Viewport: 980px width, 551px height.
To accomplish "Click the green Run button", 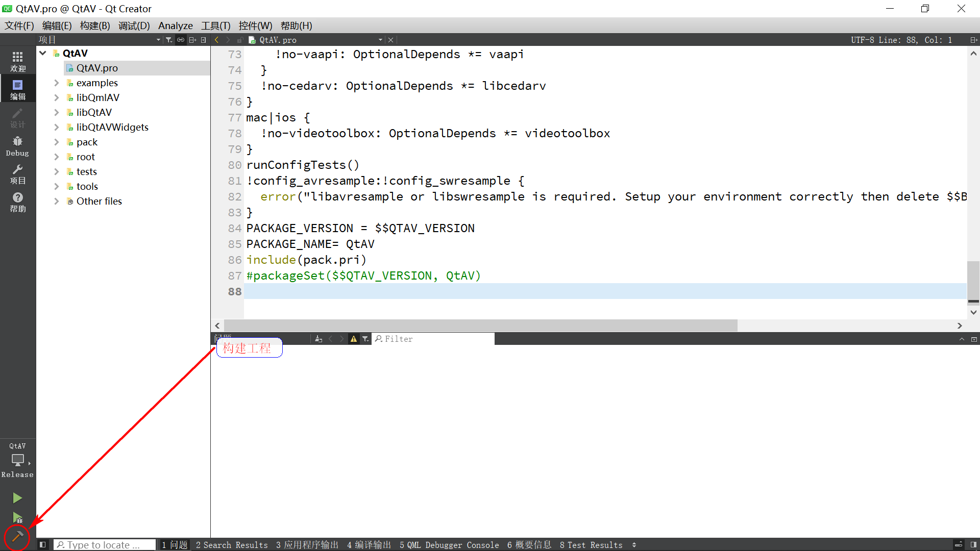I will point(17,497).
